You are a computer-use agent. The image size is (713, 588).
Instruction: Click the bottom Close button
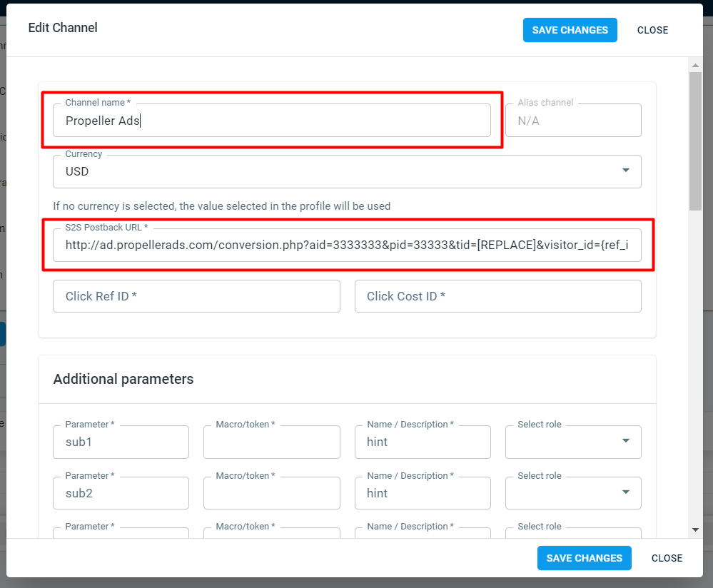[x=667, y=558]
